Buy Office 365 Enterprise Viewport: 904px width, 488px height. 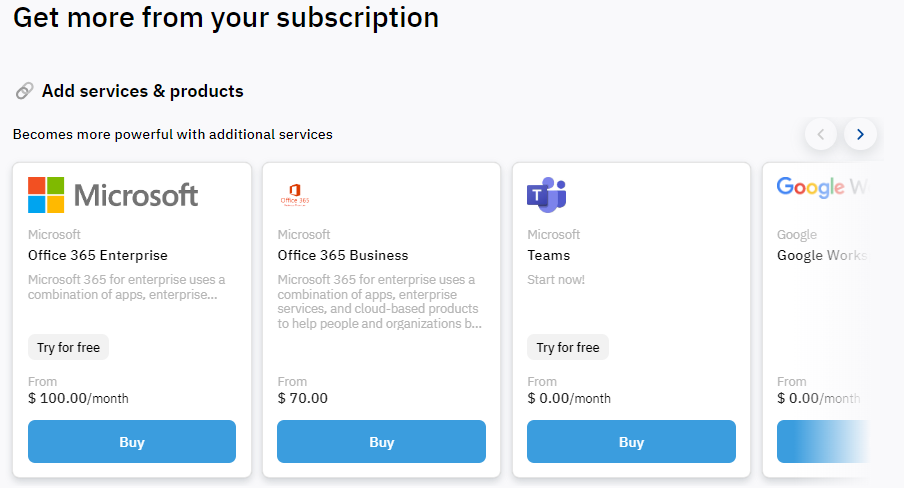[x=132, y=442]
